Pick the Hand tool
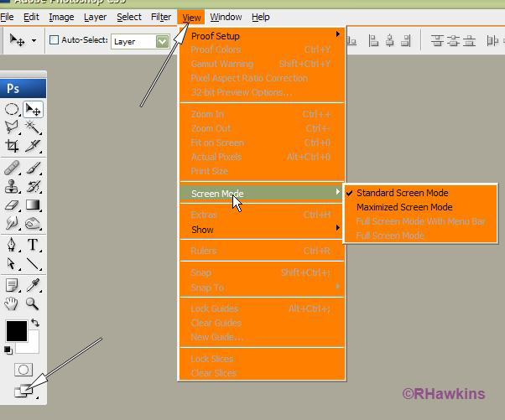The image size is (505, 420). tap(13, 303)
